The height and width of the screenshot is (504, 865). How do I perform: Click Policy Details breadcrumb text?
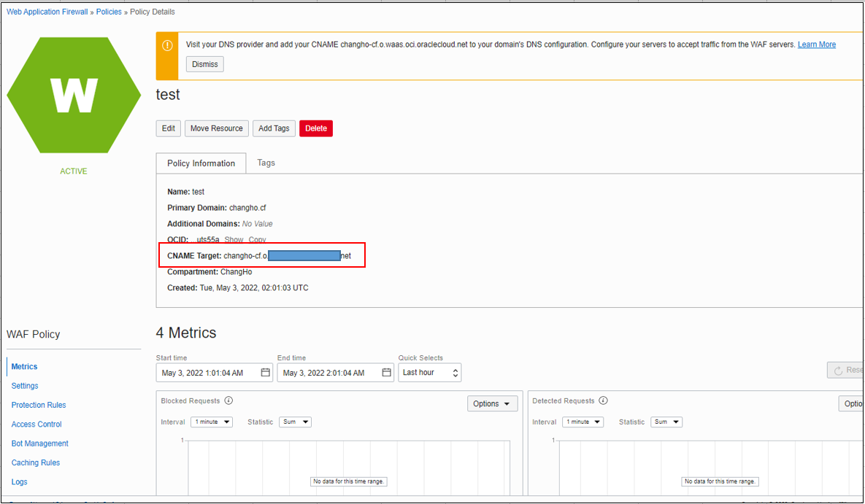[x=153, y=12]
